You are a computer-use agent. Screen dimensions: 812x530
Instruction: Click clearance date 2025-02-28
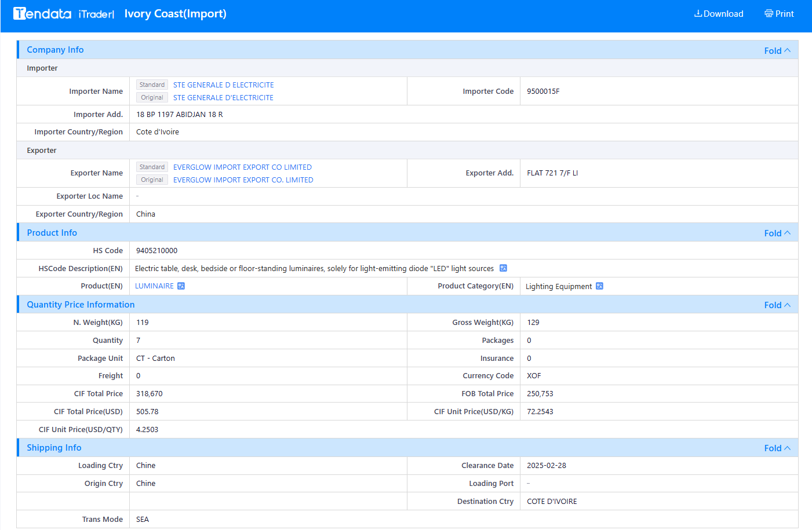tap(547, 465)
